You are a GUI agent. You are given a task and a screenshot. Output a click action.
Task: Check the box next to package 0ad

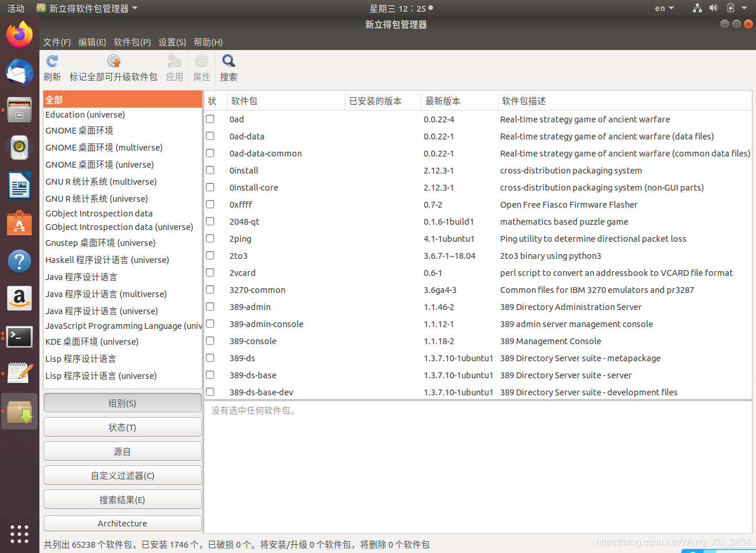(210, 119)
